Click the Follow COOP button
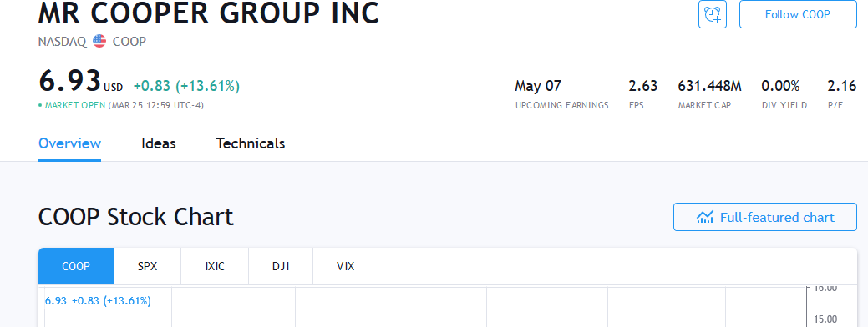868x327 pixels. click(x=798, y=14)
